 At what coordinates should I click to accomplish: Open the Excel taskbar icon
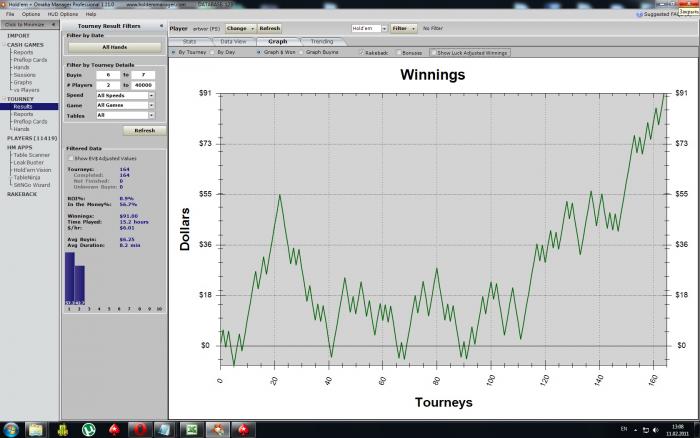pos(192,430)
